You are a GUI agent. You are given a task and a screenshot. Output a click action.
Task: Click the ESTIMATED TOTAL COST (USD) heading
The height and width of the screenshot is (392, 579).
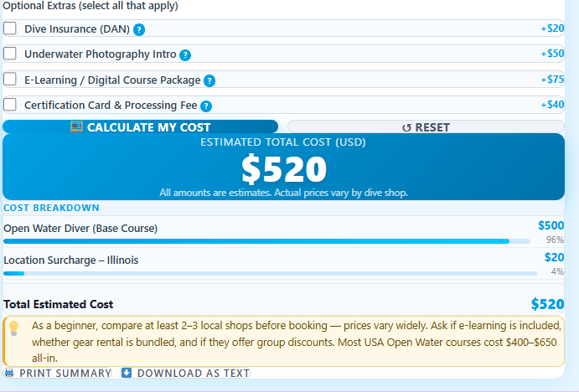(x=283, y=142)
